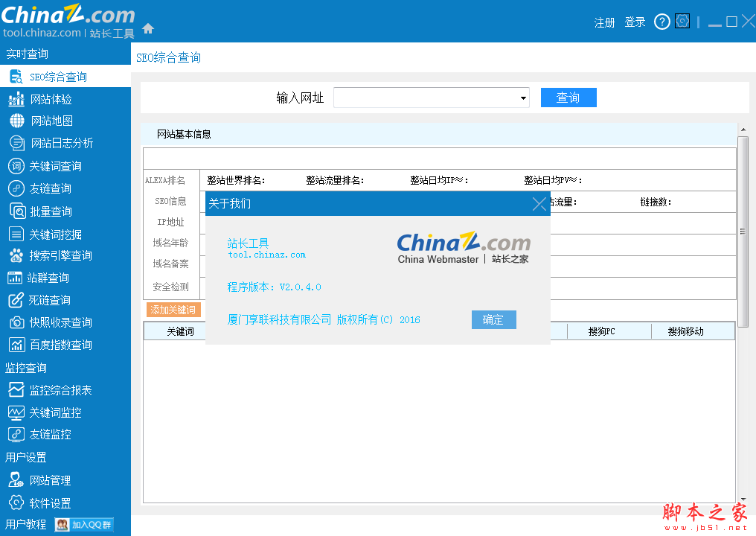Click the scrollbar down arrow
756x536 pixels.
[743, 499]
